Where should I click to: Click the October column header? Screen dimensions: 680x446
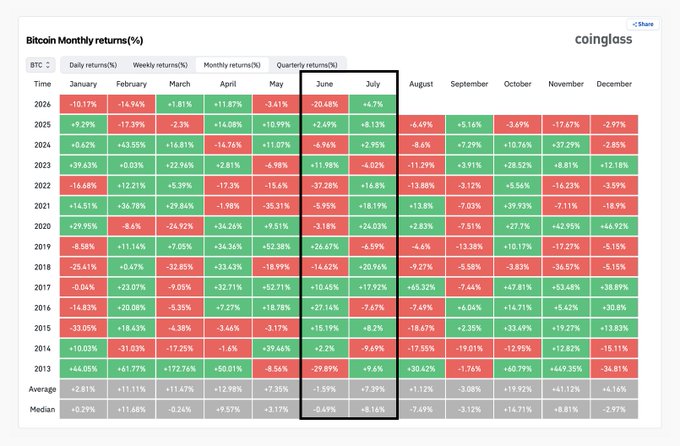point(517,84)
